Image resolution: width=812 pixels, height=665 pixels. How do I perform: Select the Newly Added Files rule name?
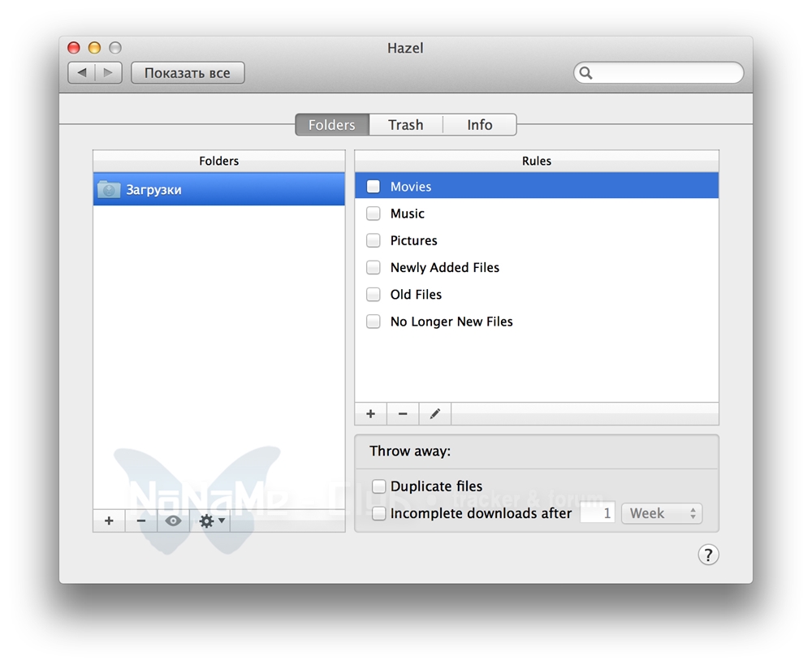tap(445, 267)
